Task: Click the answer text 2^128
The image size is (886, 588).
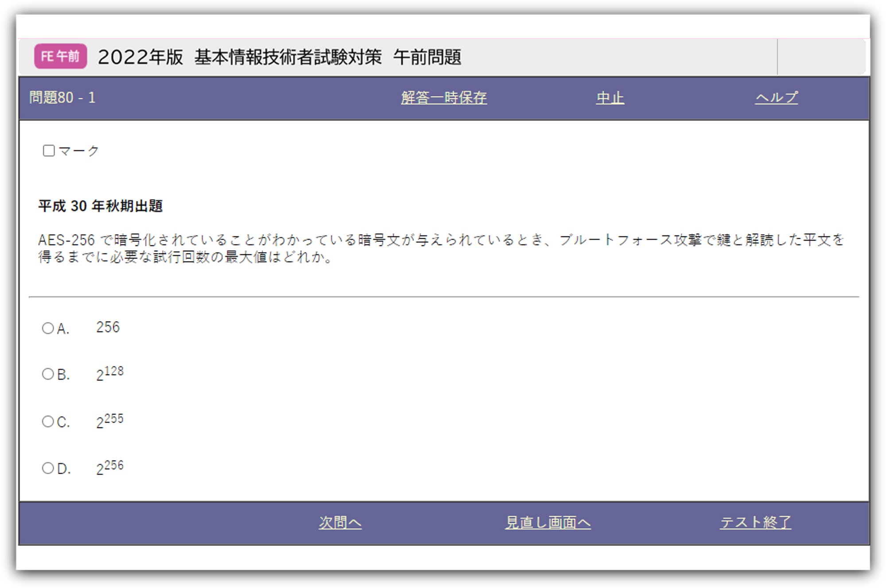Action: click(109, 374)
